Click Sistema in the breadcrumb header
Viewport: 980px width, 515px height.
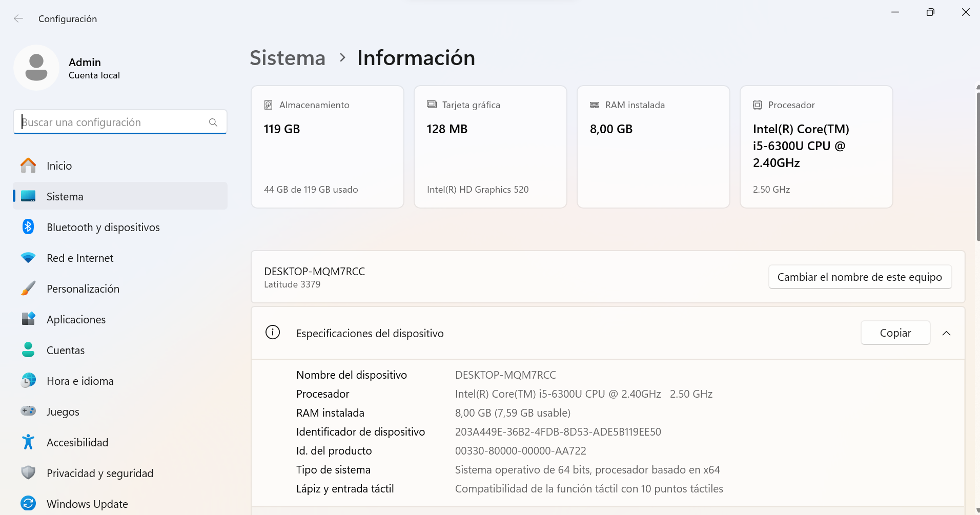coord(288,58)
